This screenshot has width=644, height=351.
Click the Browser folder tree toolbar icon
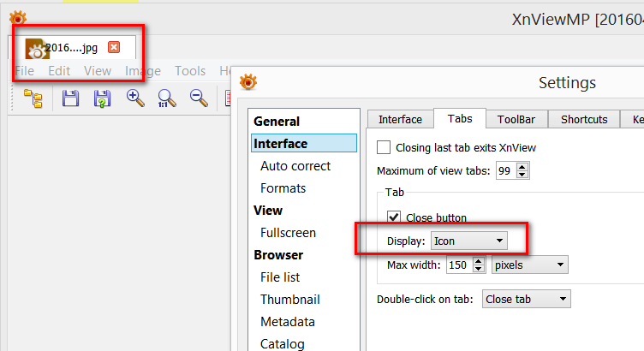[33, 98]
